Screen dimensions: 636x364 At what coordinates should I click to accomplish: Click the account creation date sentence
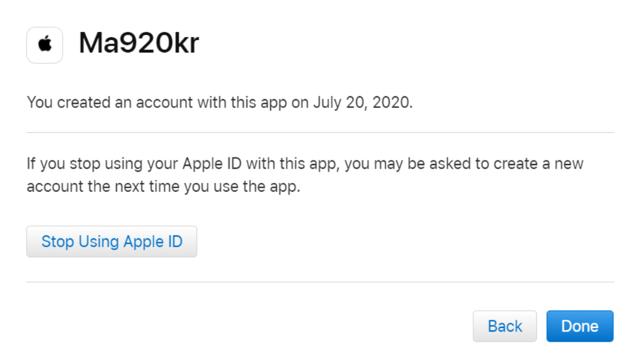coord(219,103)
